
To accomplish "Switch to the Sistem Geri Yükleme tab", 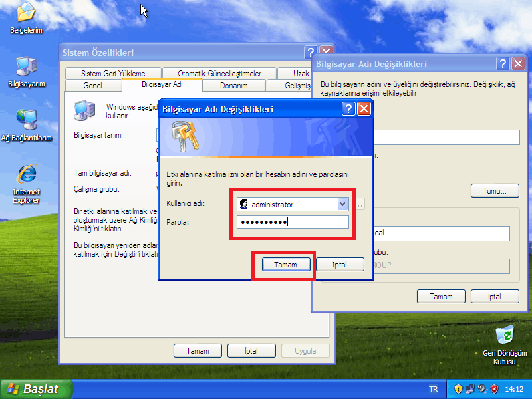I will click(x=113, y=74).
